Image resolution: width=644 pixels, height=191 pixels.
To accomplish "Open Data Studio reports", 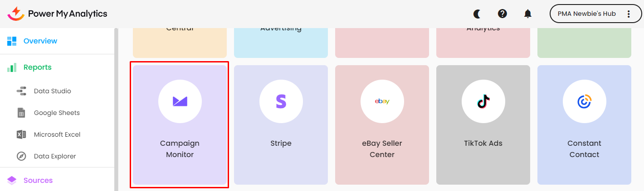I will click(x=52, y=91).
